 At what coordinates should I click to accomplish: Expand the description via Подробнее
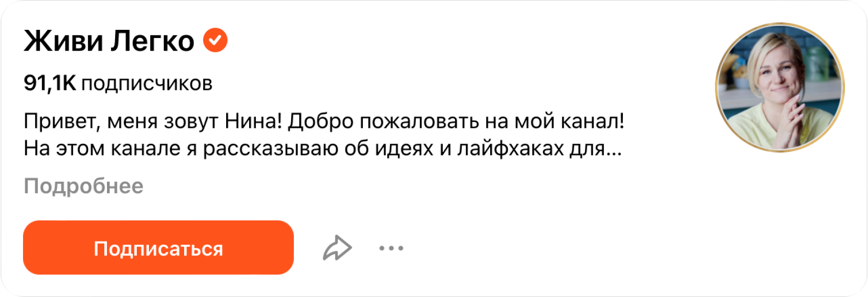pyautogui.click(x=84, y=186)
